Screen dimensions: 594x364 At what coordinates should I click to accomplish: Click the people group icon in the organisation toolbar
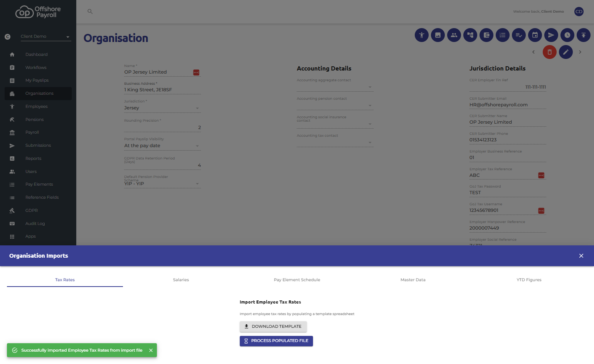[x=454, y=35]
